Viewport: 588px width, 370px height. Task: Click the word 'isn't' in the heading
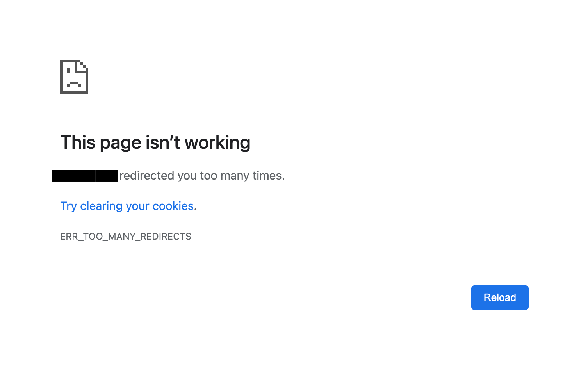[162, 142]
